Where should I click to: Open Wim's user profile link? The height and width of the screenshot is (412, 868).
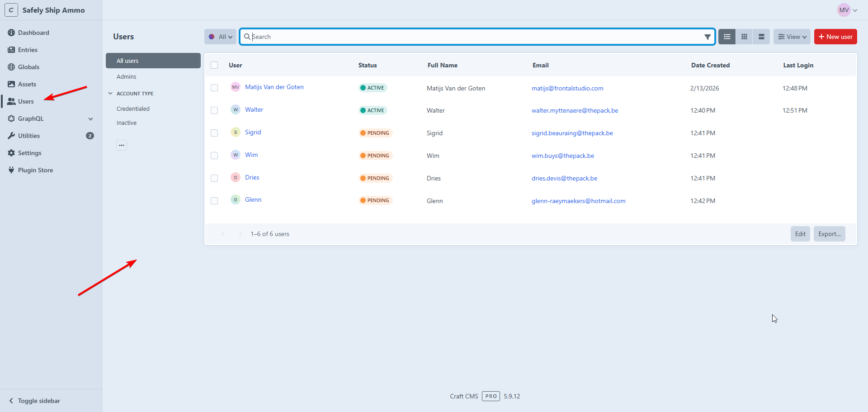click(x=251, y=155)
